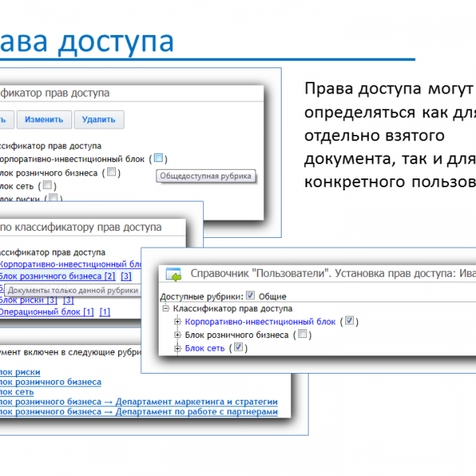
Task: Expand the Блок сеть node in the Пользователи tree
Action: 177,347
